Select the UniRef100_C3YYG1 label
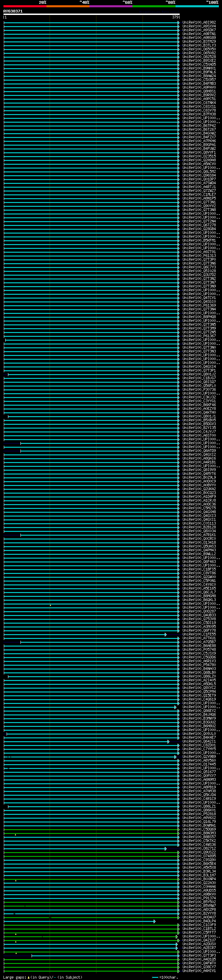 click(199, 401)
